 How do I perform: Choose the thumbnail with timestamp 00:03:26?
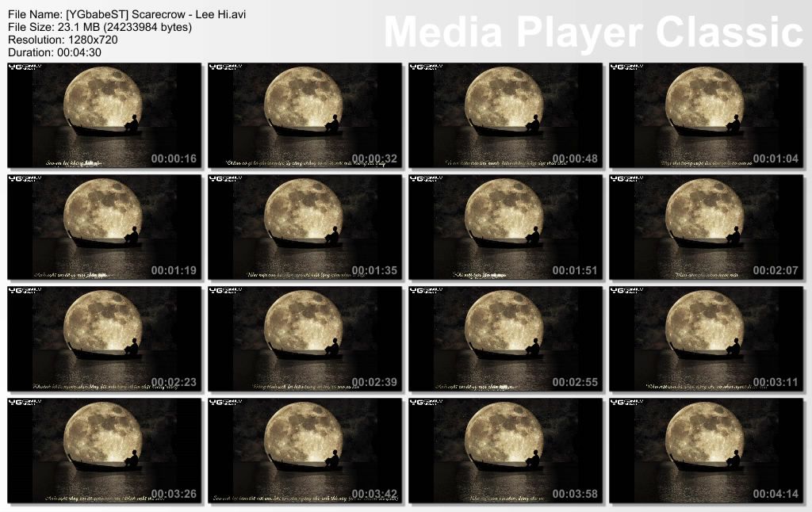[104, 450]
